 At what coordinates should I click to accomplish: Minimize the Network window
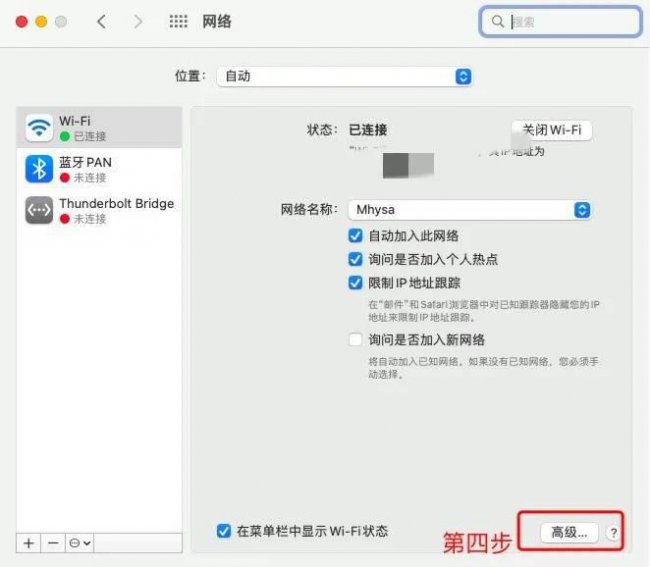(41, 21)
